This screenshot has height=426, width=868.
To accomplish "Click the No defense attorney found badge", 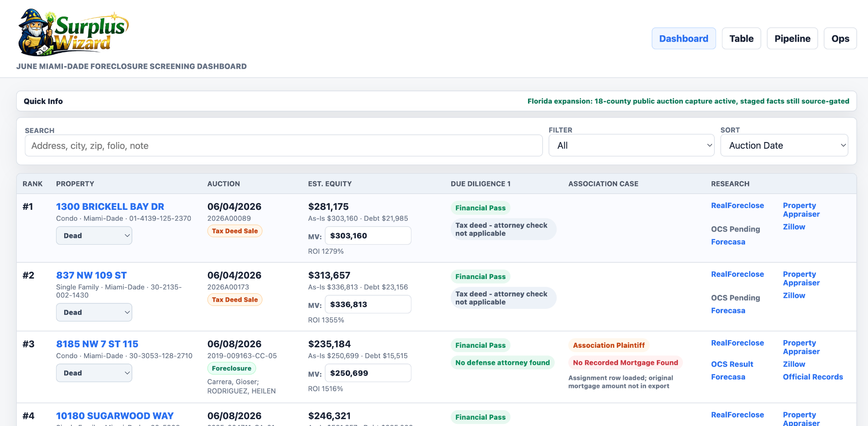I will pyautogui.click(x=502, y=363).
